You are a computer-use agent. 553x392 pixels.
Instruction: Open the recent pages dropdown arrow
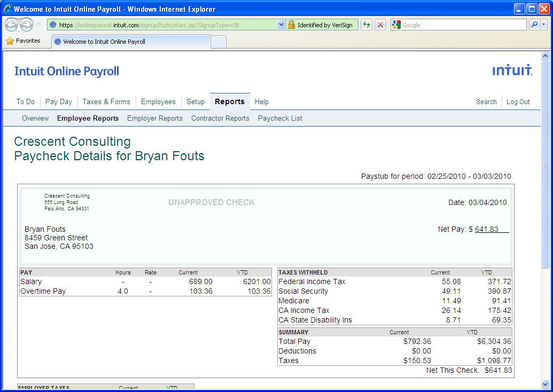38,25
